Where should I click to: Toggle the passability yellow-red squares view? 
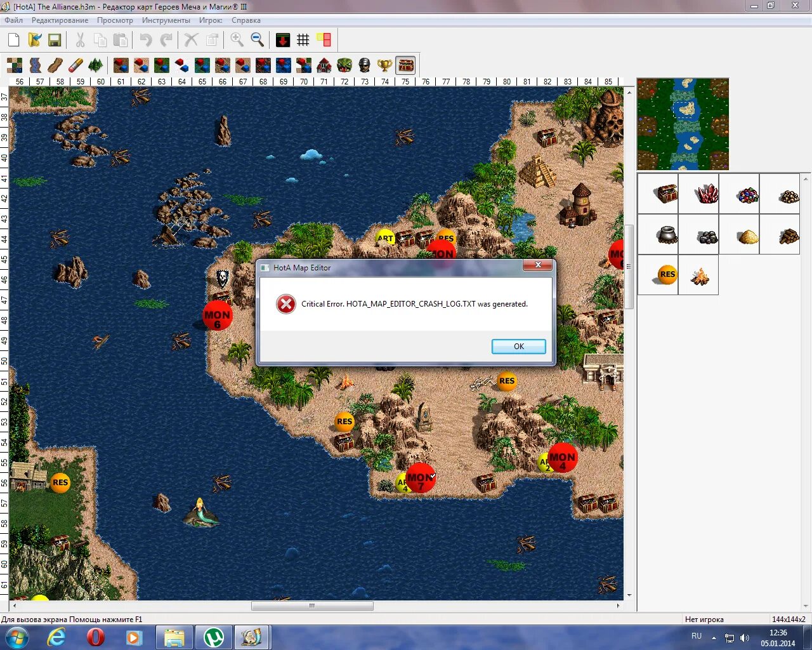tap(324, 40)
